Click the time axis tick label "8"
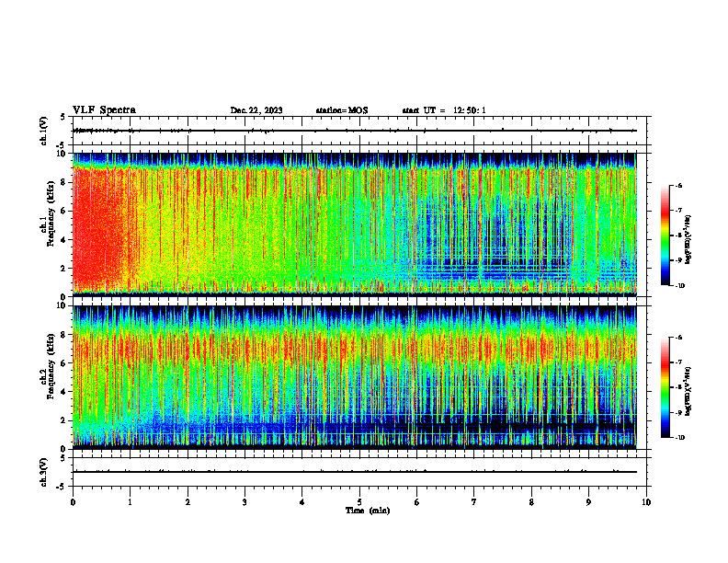The image size is (728, 563). pos(531,502)
